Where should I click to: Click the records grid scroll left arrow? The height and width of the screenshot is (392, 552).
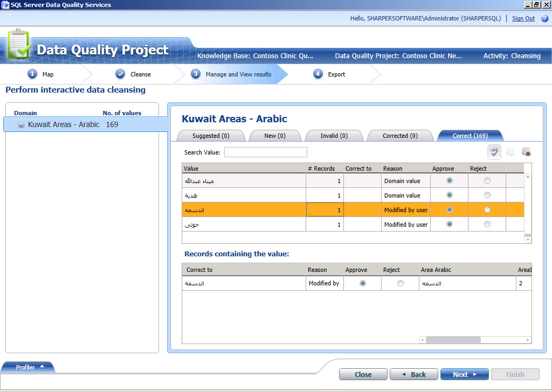(423, 340)
